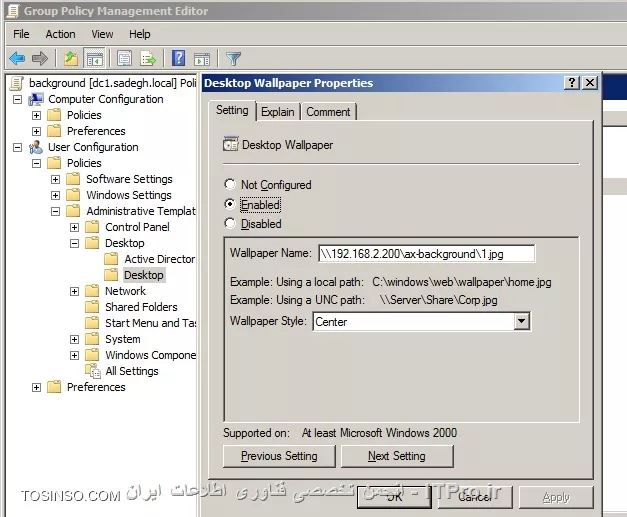Click the Cancel button
Image resolution: width=627 pixels, height=517 pixels.
pos(475,497)
